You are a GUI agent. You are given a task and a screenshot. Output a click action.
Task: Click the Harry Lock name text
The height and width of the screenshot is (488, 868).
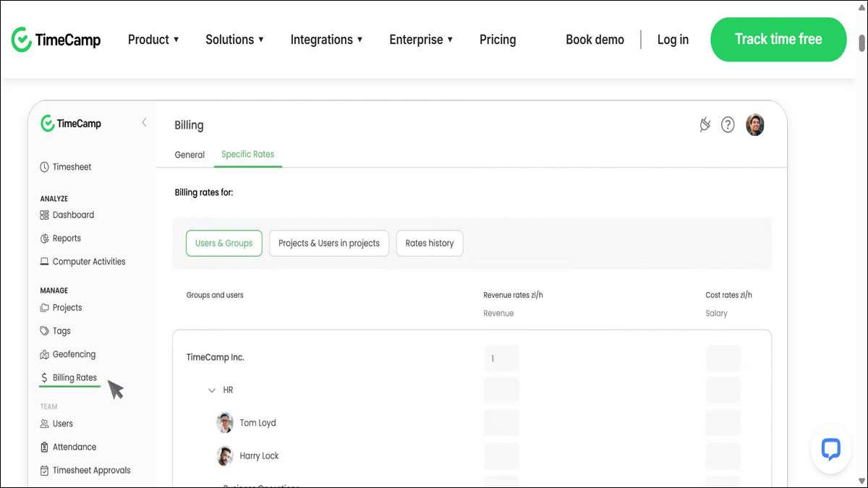(260, 456)
